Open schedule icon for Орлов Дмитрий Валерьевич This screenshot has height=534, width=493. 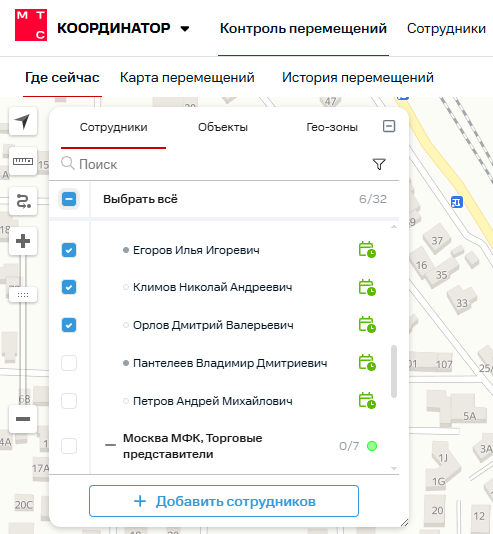367,325
